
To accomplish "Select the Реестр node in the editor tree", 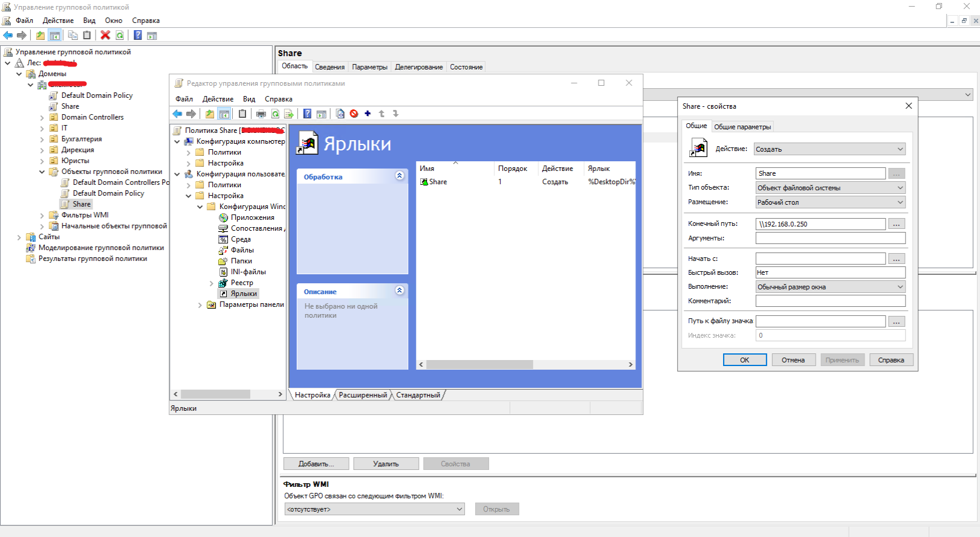I will point(242,283).
